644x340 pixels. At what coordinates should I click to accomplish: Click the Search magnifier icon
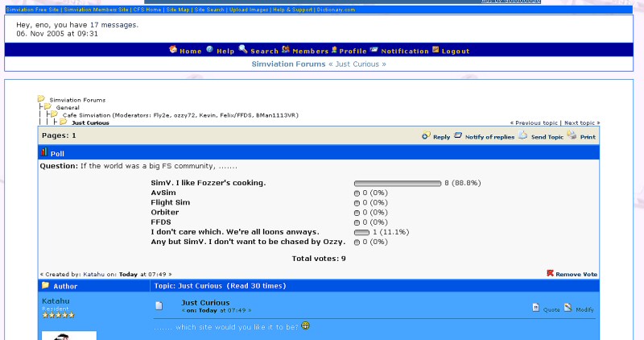click(242, 50)
